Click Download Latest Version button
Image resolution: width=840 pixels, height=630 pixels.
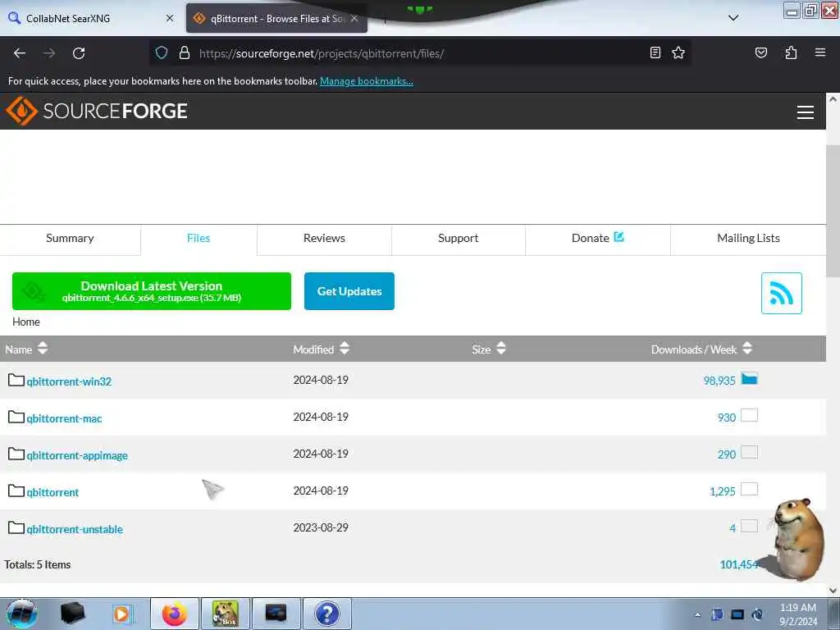152,291
